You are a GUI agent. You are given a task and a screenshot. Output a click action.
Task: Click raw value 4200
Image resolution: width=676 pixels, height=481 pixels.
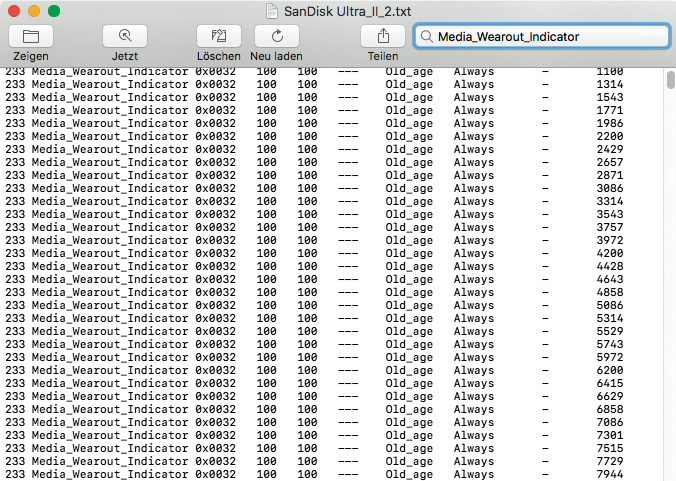point(610,253)
